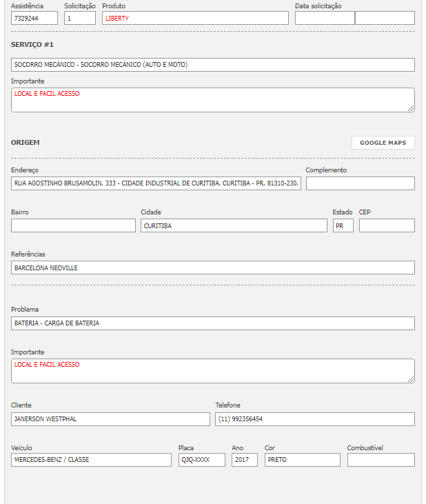Click the Endereço field with RUA AGOSTINHO BRUSAMOLIN

(156, 183)
